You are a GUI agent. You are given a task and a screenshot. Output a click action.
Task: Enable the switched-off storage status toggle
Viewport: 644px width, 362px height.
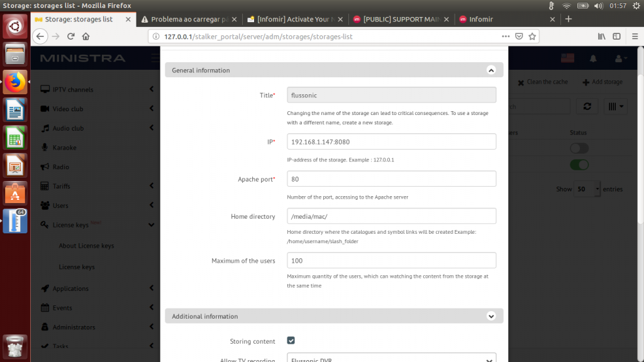tap(579, 148)
